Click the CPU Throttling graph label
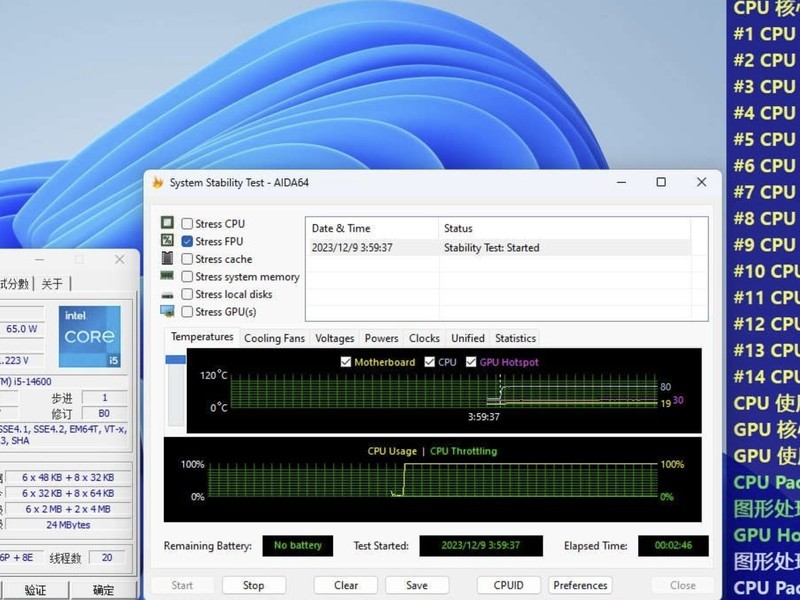This screenshot has height=600, width=800. (463, 451)
